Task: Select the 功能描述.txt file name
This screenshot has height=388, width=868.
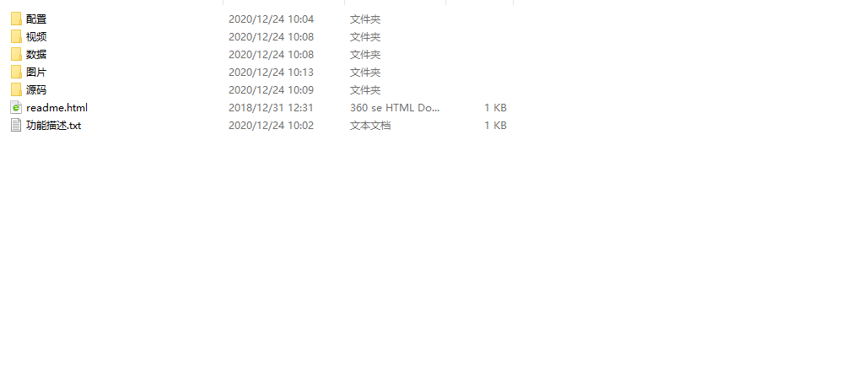Action: pos(53,126)
